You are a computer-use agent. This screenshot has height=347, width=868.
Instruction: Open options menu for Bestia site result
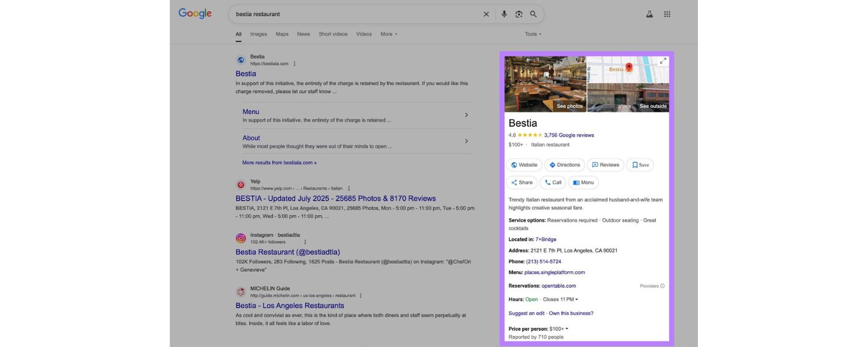(x=295, y=64)
